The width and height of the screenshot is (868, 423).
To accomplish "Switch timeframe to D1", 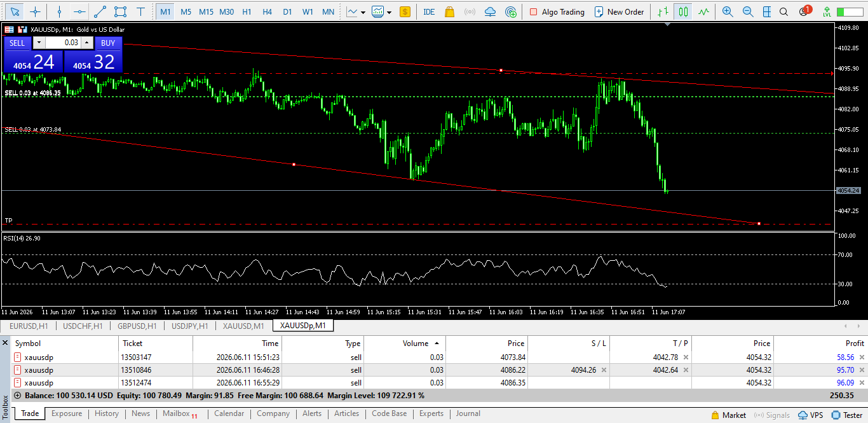I will point(287,11).
